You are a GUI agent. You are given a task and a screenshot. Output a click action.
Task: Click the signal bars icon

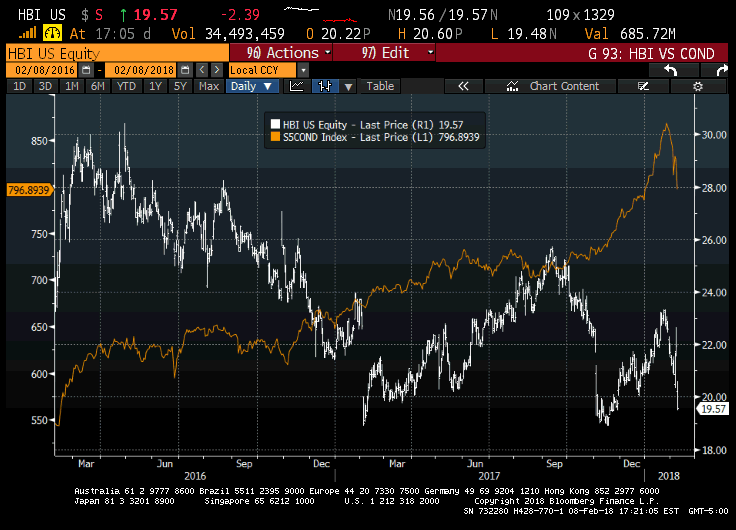[28, 33]
